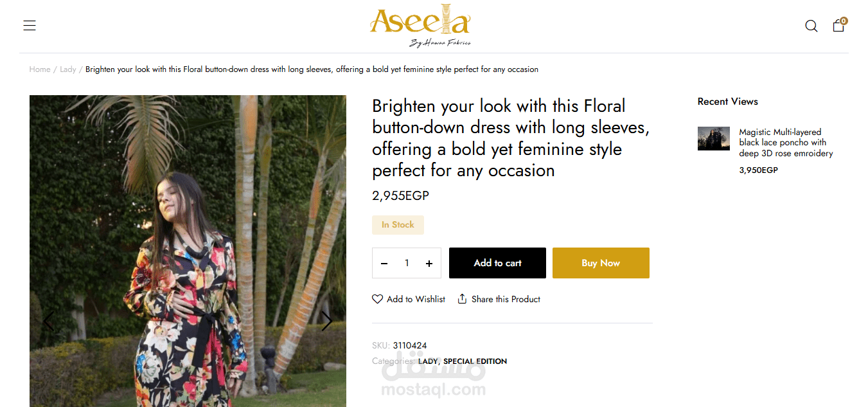Open the shopping bag cart icon
868x407 pixels.
click(x=838, y=26)
